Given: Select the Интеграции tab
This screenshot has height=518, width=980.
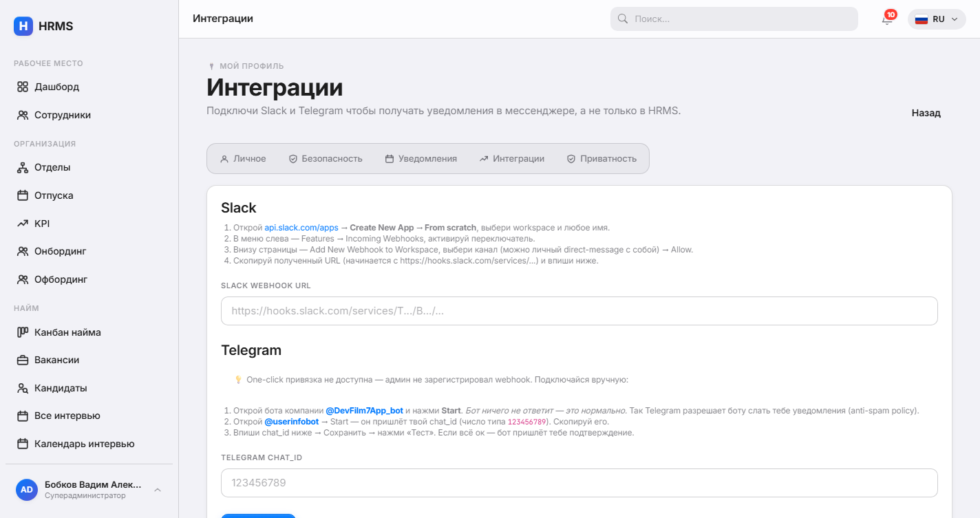Looking at the screenshot, I should pyautogui.click(x=512, y=159).
